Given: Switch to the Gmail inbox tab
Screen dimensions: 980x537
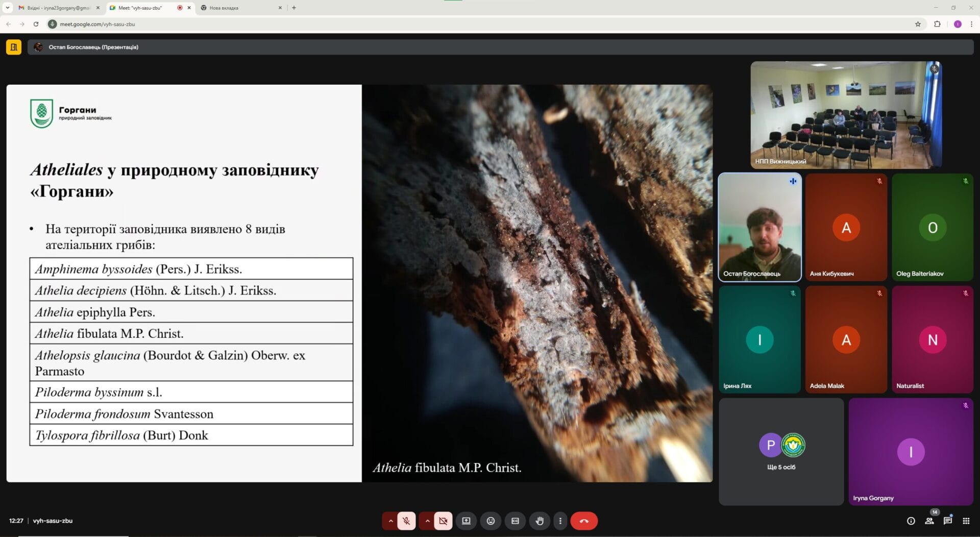Looking at the screenshot, I should 56,8.
